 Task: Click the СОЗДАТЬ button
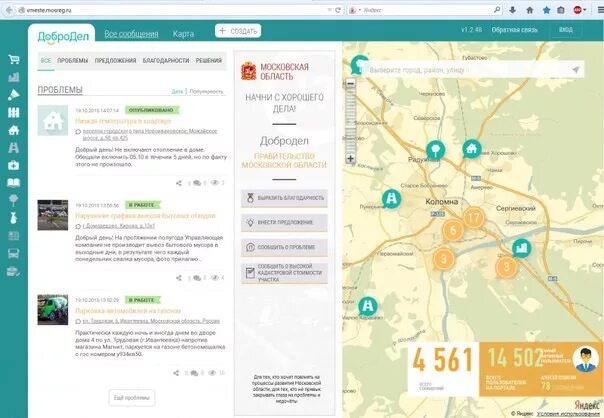pos(238,31)
